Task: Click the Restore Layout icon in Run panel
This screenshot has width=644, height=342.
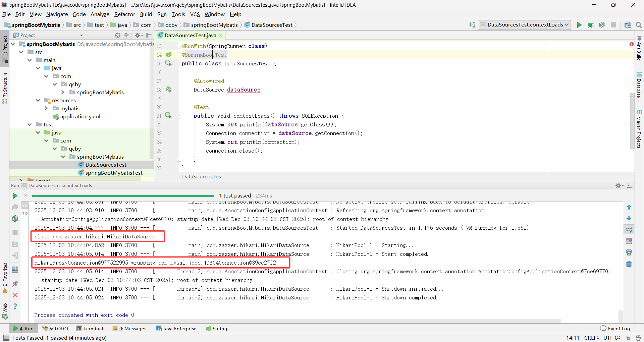Action: pyautogui.click(x=15, y=270)
